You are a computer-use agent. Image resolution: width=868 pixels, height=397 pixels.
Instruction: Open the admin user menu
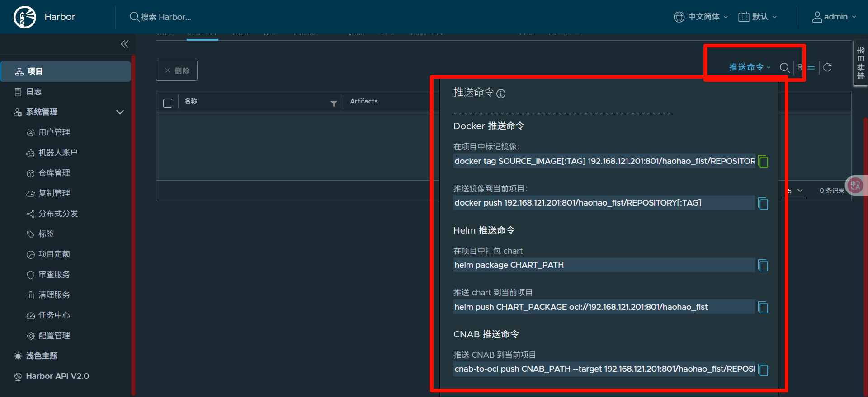834,17
